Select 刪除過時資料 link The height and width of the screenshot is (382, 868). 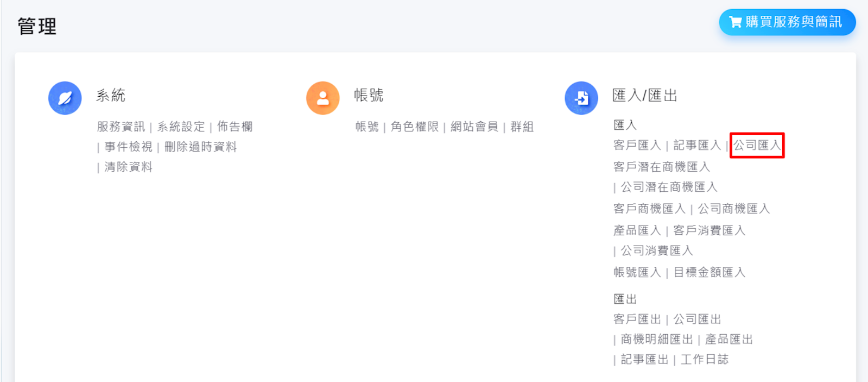pyautogui.click(x=200, y=147)
